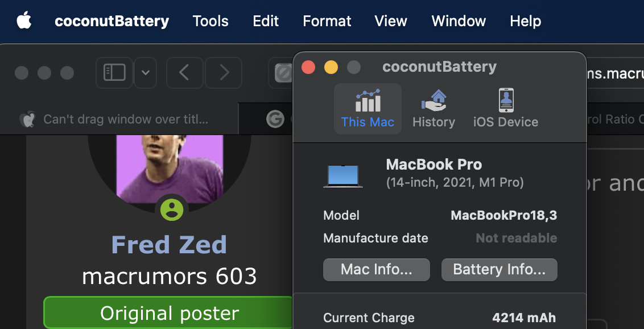Expand the sidebar tab group dropdown arrow
Screen dimensions: 644x329
point(146,73)
